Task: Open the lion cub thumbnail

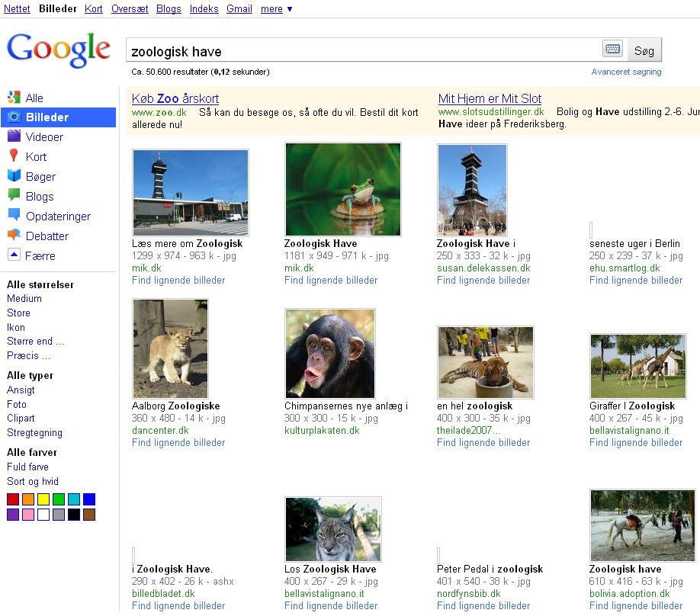Action: coord(171,348)
